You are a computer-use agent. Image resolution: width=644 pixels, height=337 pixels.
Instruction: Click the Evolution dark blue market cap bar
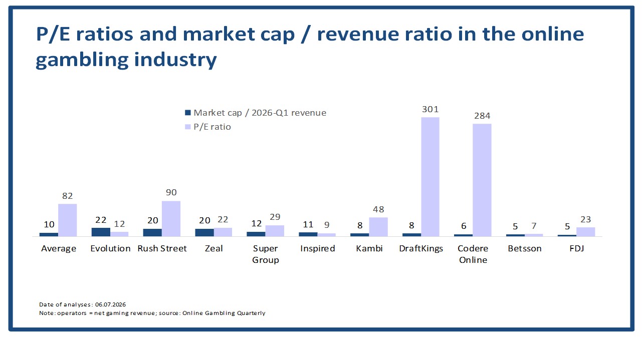pyautogui.click(x=101, y=232)
